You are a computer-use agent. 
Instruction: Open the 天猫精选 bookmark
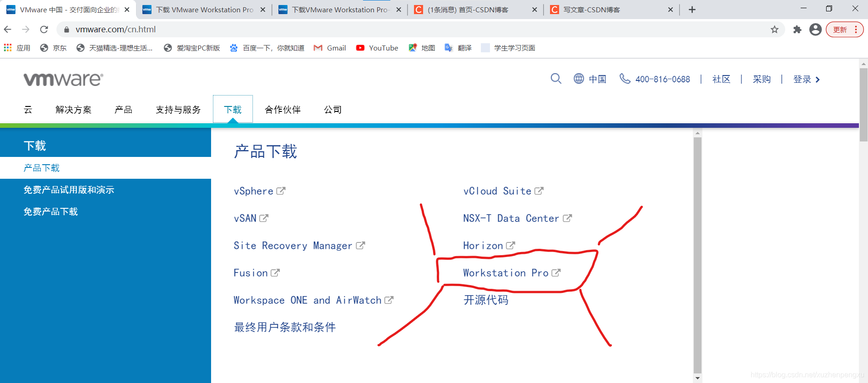coord(114,48)
